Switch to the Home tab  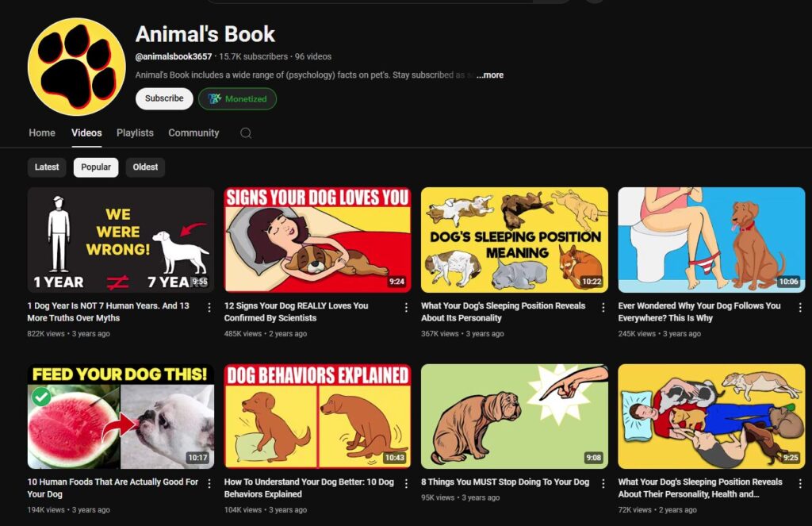[42, 132]
